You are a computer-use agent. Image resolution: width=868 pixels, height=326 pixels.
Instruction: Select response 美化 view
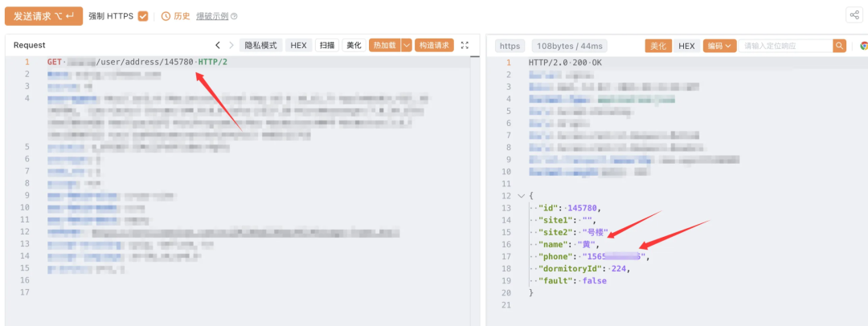coord(658,46)
